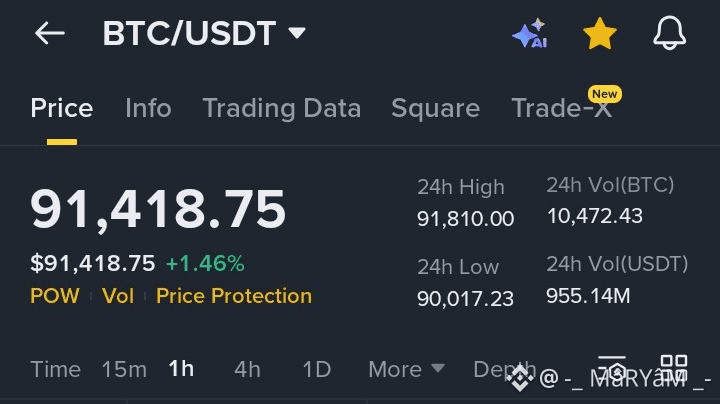The height and width of the screenshot is (404, 720).
Task: Select the Price tab
Action: (62, 108)
